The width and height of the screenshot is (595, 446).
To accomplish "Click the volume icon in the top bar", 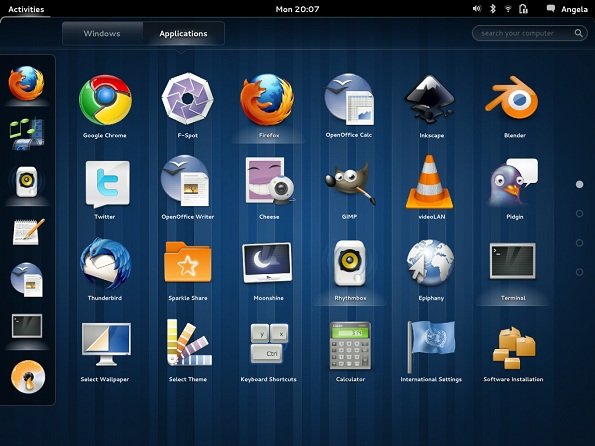I will pos(477,9).
